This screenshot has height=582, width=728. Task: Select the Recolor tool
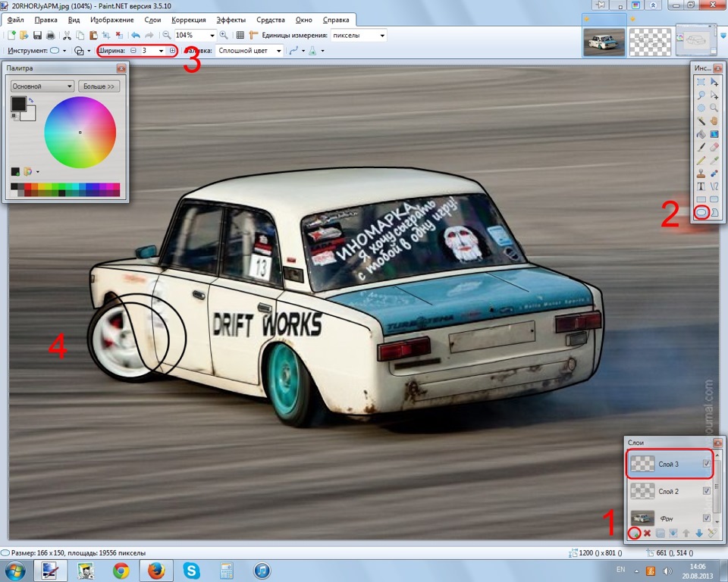[x=714, y=173]
